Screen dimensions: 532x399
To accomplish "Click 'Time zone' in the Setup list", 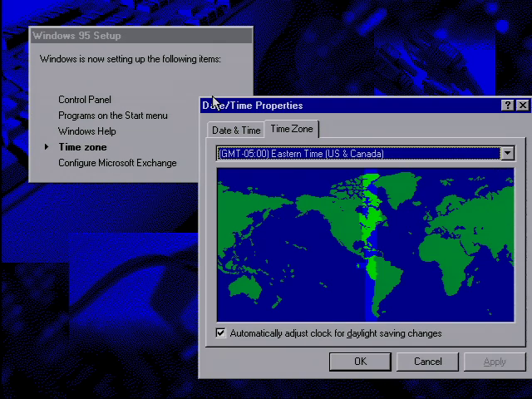I will point(82,147).
